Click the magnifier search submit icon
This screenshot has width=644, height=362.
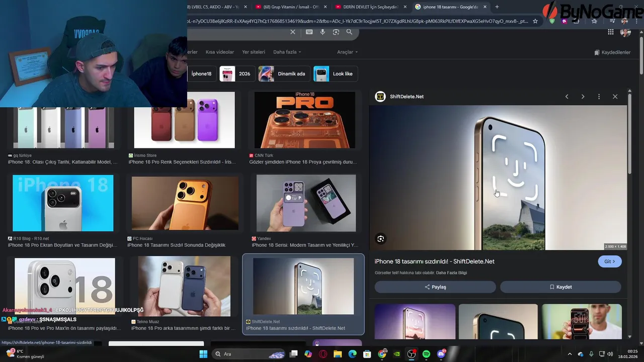(349, 32)
